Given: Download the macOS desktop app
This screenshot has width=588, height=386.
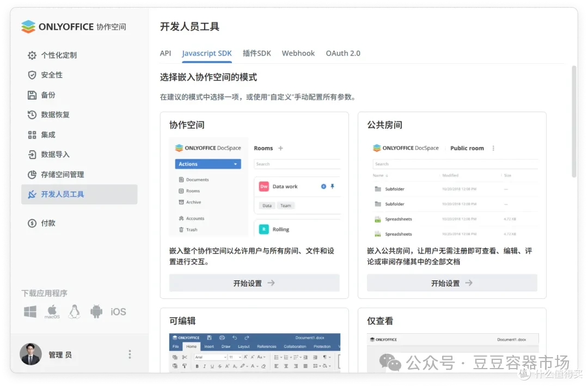Looking at the screenshot, I should coord(52,312).
